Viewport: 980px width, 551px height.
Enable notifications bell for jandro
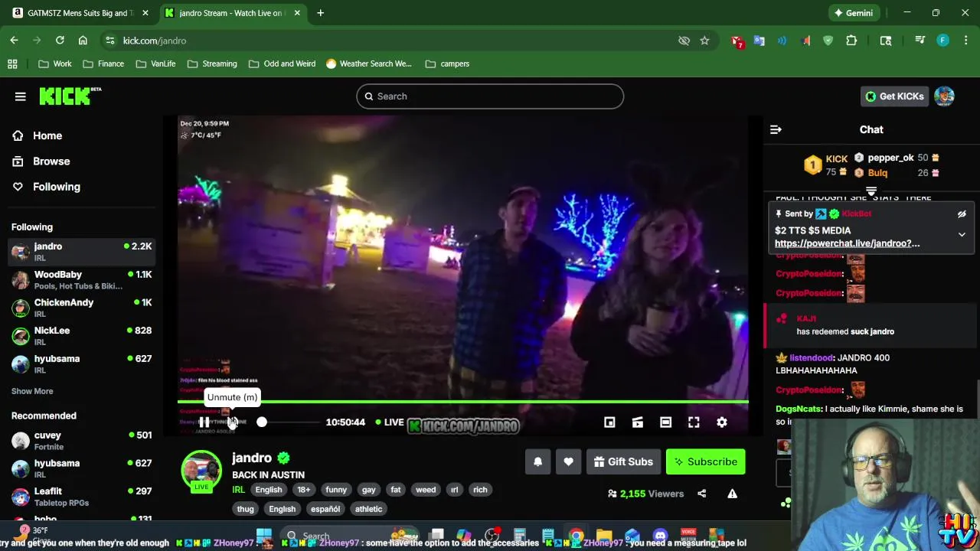pos(537,461)
